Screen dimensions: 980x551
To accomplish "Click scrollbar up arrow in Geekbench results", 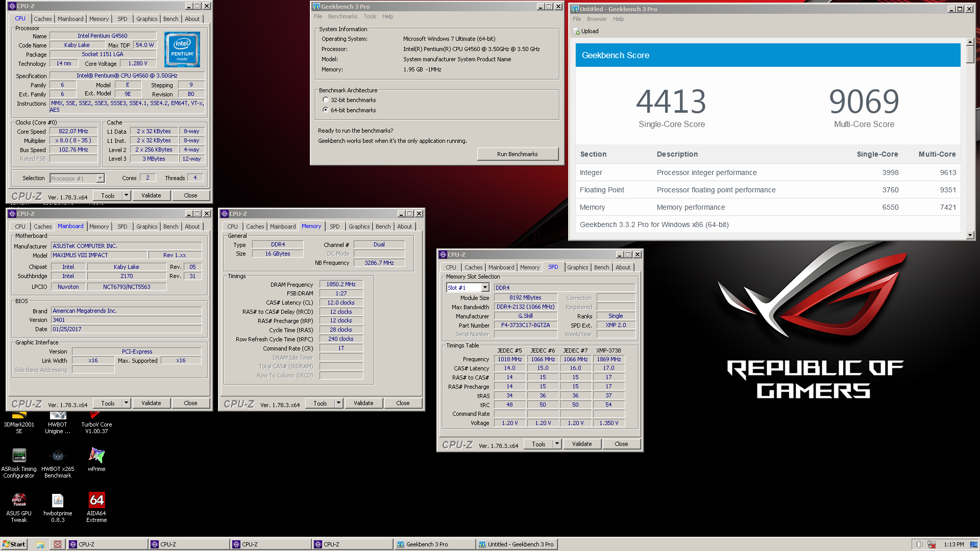I will point(970,42).
